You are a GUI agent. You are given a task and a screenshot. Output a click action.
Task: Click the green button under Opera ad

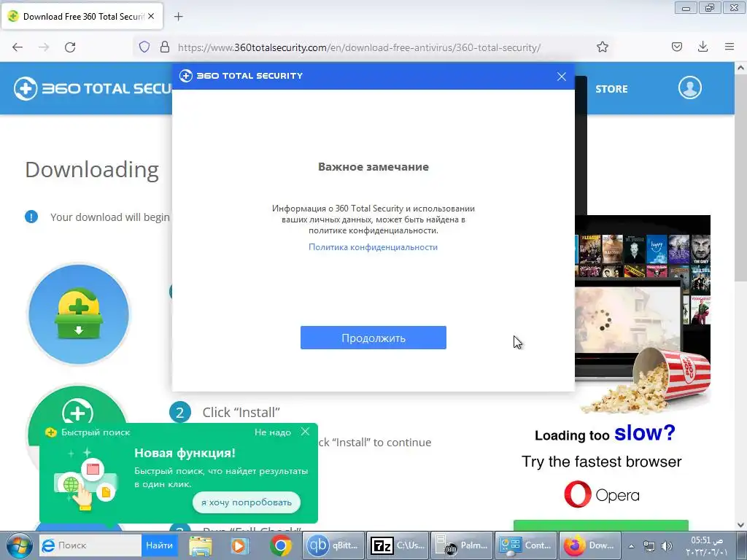click(x=601, y=525)
